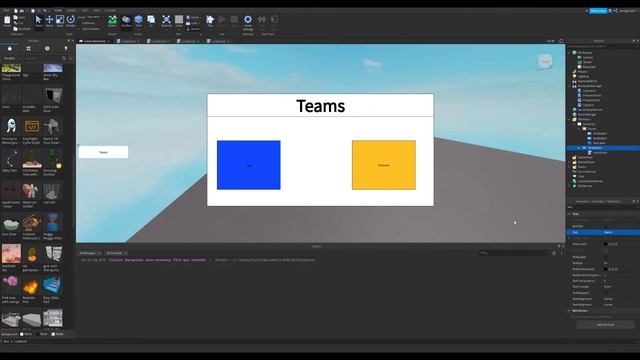Click the Explorer filter search field
Screen dimensions: 640x360
click(603, 46)
